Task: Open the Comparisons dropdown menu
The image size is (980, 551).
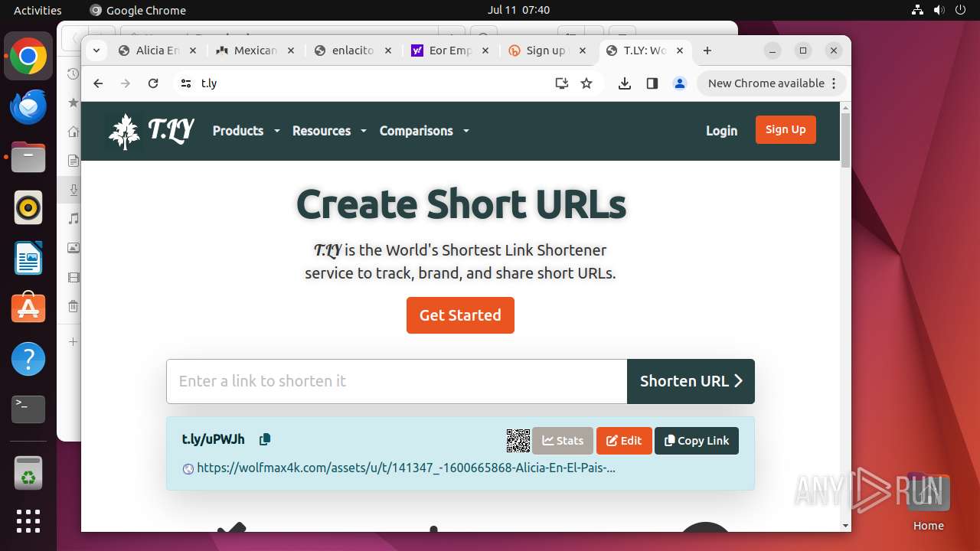Action: coord(424,131)
